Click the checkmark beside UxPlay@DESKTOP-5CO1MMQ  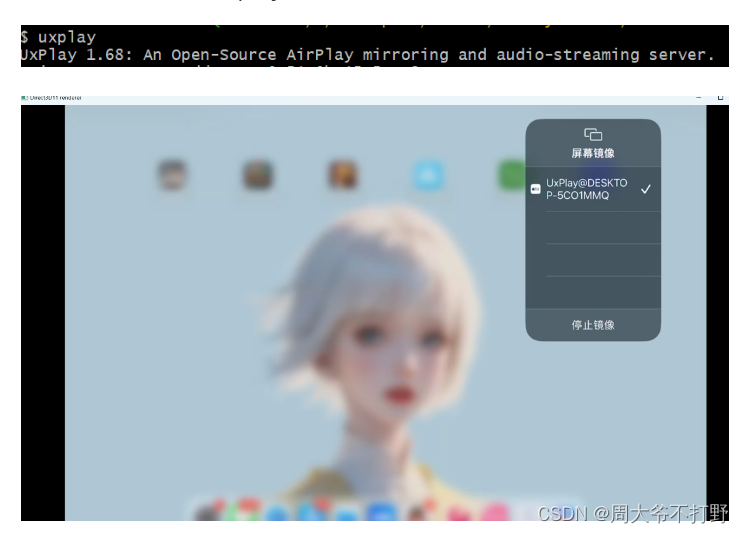(x=645, y=189)
